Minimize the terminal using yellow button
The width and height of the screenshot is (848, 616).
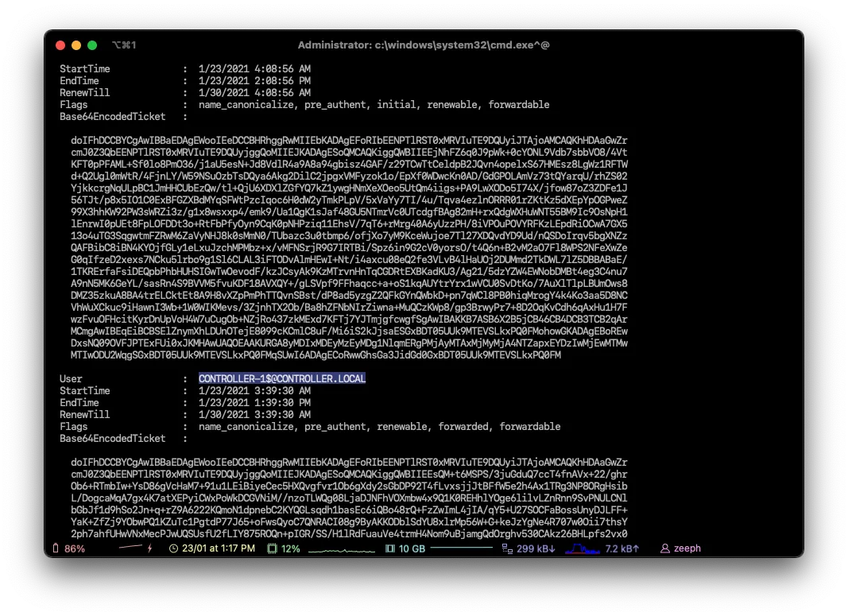[76, 45]
